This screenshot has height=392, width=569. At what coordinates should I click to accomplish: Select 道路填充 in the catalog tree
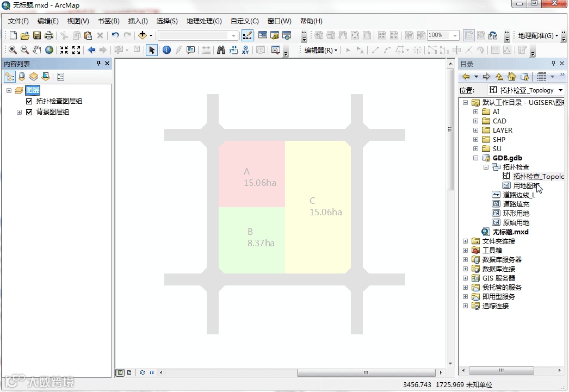pos(516,204)
